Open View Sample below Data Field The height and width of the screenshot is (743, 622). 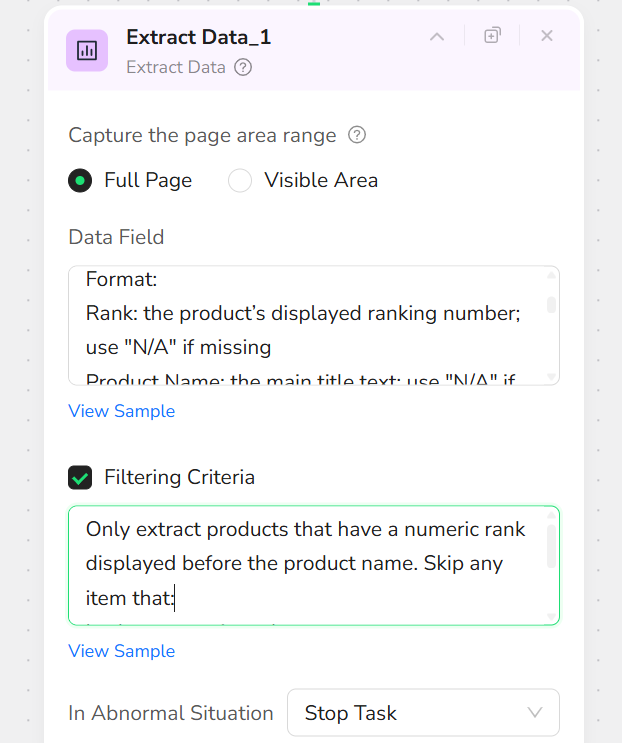(121, 411)
